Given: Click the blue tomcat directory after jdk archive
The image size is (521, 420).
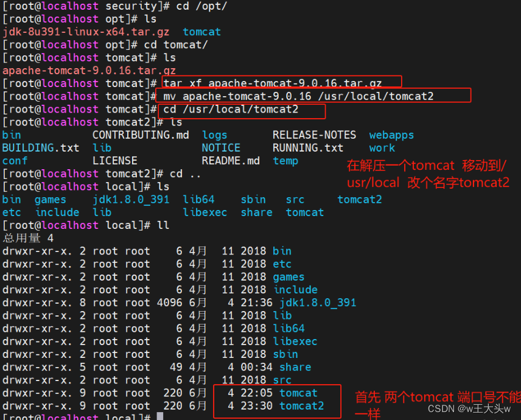Looking at the screenshot, I should pos(201,32).
